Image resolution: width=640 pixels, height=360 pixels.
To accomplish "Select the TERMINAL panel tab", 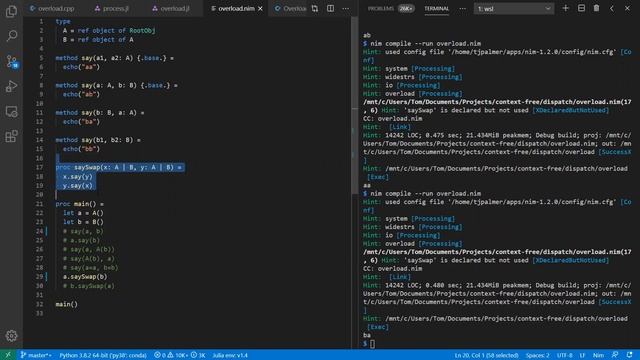I will tap(436, 9).
